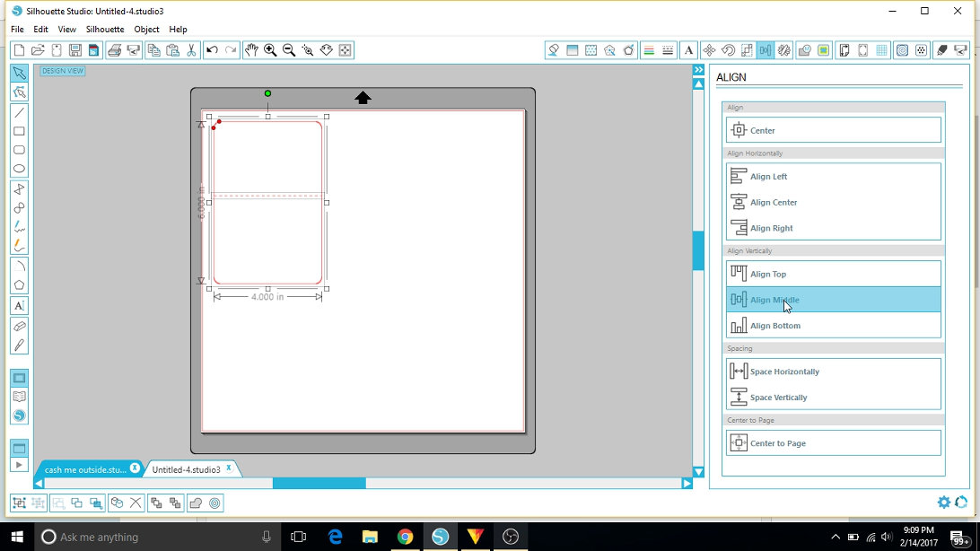Open the Fill Gradient panel
Image resolution: width=980 pixels, height=551 pixels.
click(x=572, y=50)
